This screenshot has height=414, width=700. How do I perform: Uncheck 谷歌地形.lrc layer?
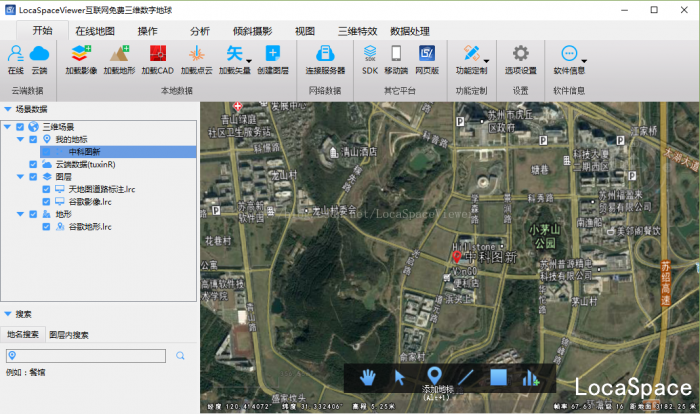coord(46,227)
